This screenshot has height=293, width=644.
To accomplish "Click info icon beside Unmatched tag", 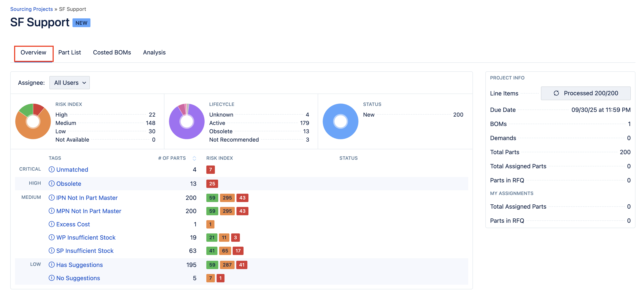I will (x=52, y=169).
